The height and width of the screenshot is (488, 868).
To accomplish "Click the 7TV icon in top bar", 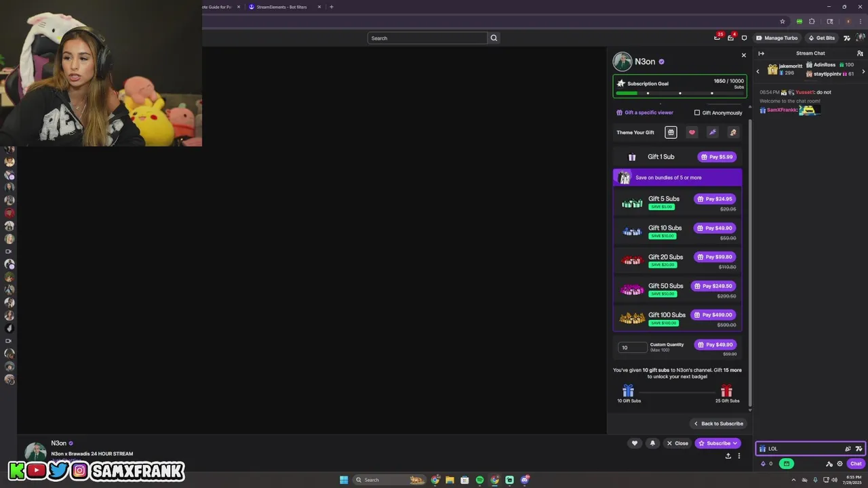I will click(x=847, y=38).
